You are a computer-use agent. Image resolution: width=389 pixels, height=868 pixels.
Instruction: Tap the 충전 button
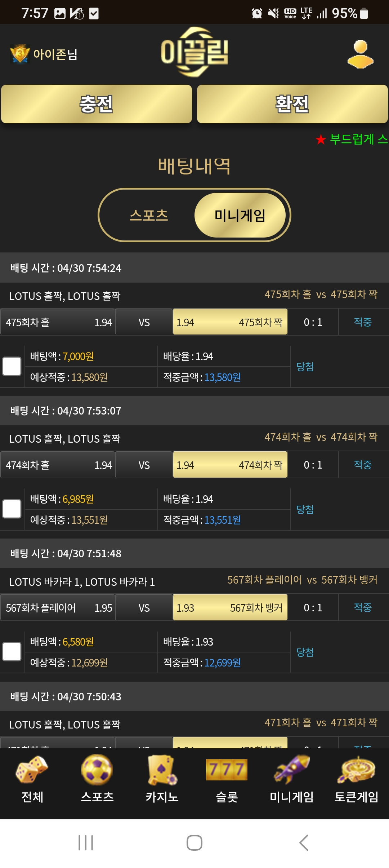tap(97, 104)
